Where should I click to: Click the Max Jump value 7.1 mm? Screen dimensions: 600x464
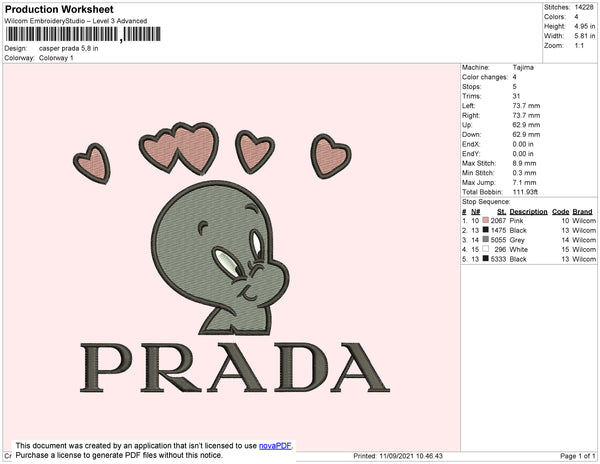(x=524, y=182)
